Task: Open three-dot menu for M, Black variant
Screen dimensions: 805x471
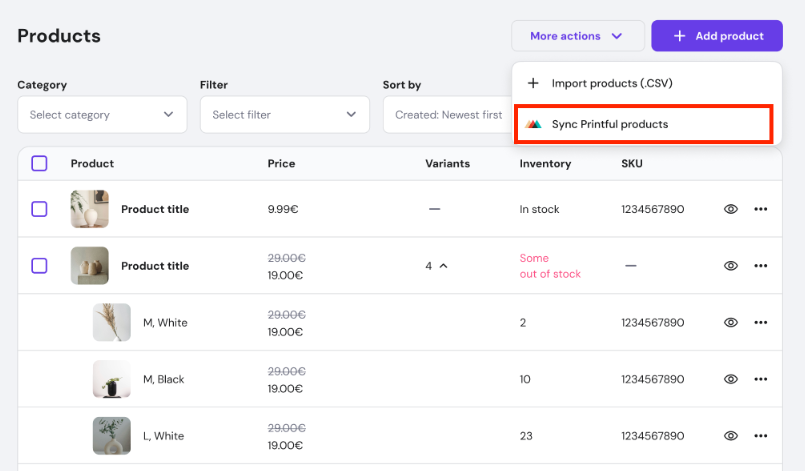Action: click(760, 380)
